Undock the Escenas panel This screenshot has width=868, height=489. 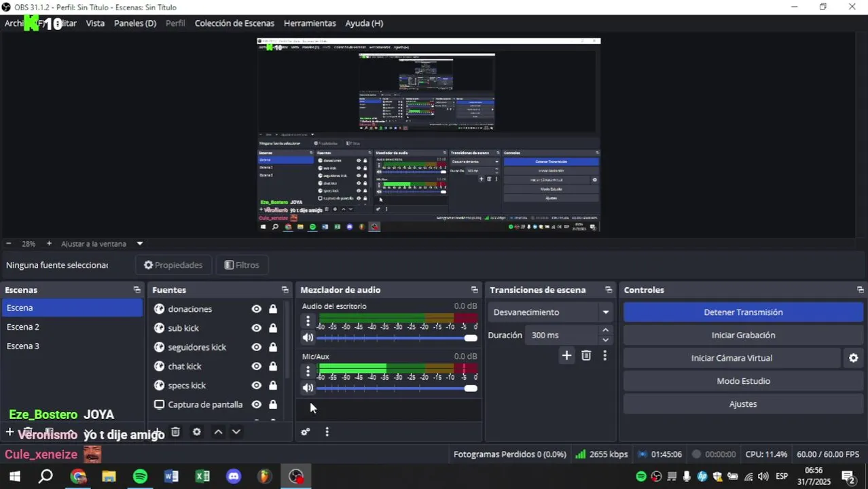[137, 290]
